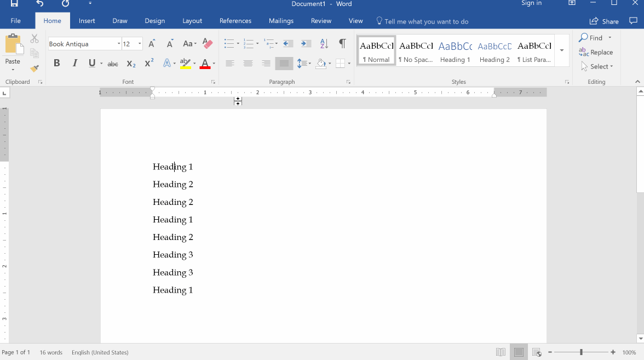Image resolution: width=644 pixels, height=360 pixels.
Task: Select center alignment
Action: click(x=248, y=63)
